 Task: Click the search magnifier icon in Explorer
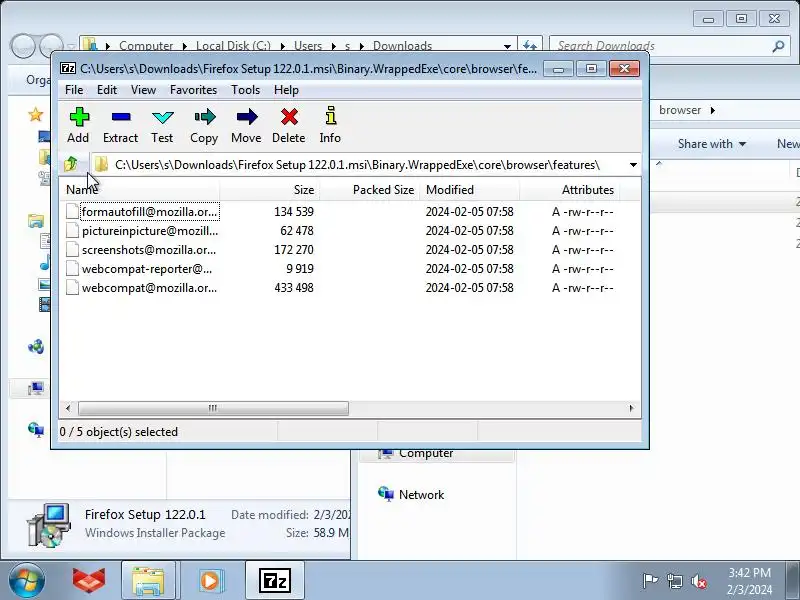point(778,46)
